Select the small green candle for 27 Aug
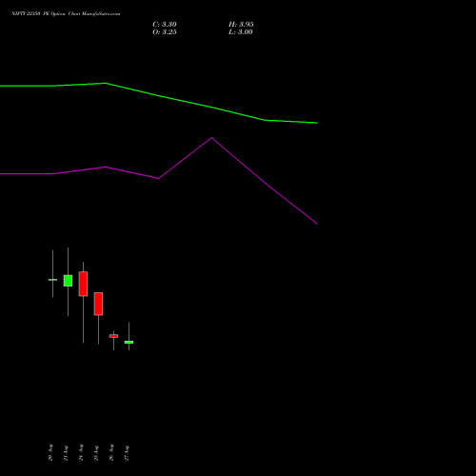This screenshot has height=476, width=476. point(129,342)
